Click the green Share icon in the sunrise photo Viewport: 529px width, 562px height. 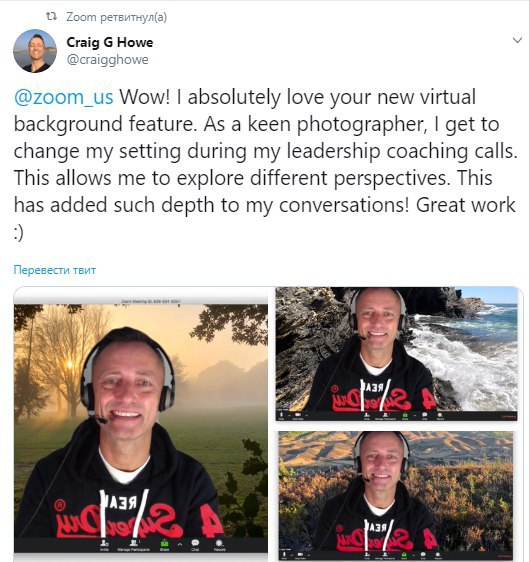165,545
